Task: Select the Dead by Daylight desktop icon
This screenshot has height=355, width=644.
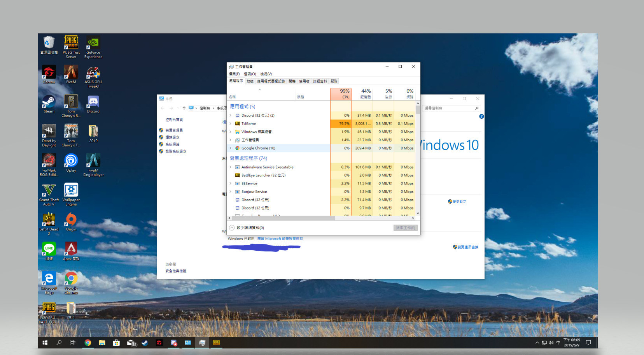Action: coord(49,135)
